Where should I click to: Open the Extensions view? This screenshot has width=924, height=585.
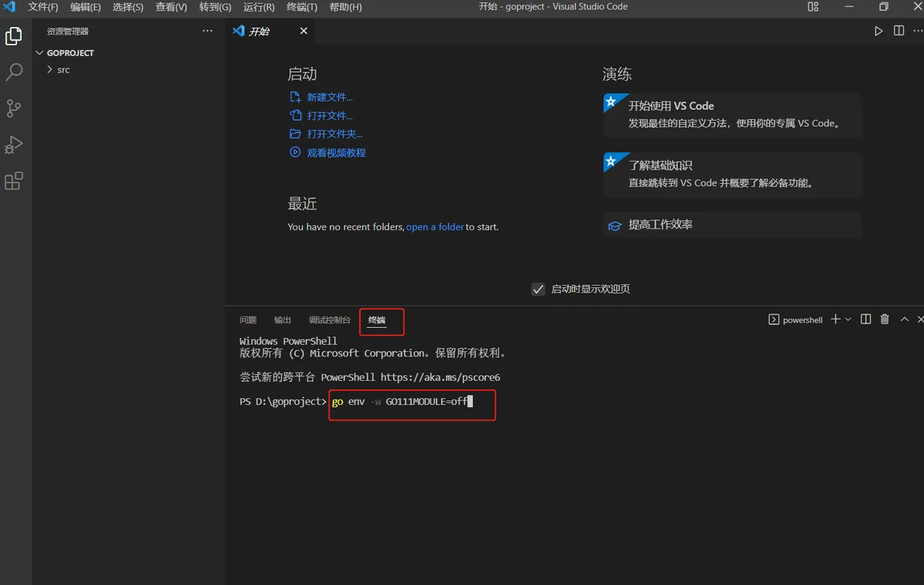(14, 181)
